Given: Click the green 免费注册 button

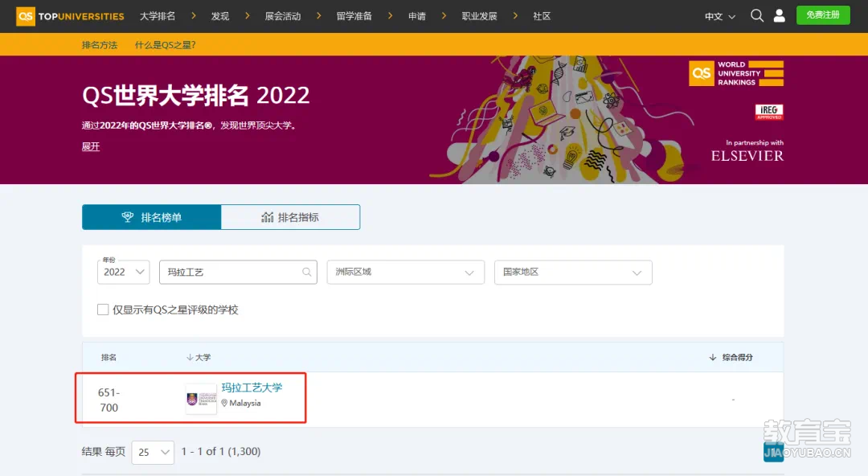Looking at the screenshot, I should 823,15.
